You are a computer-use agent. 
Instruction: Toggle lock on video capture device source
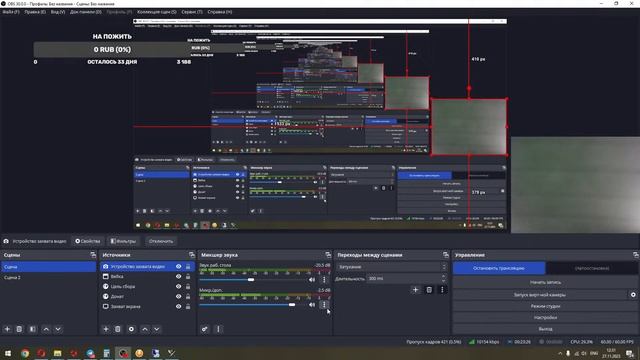(188, 267)
